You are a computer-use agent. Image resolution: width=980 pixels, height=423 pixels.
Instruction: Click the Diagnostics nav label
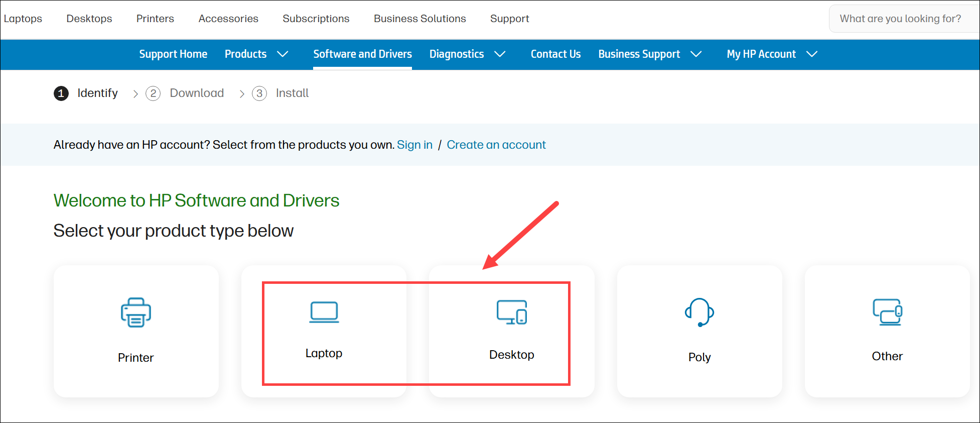[457, 54]
